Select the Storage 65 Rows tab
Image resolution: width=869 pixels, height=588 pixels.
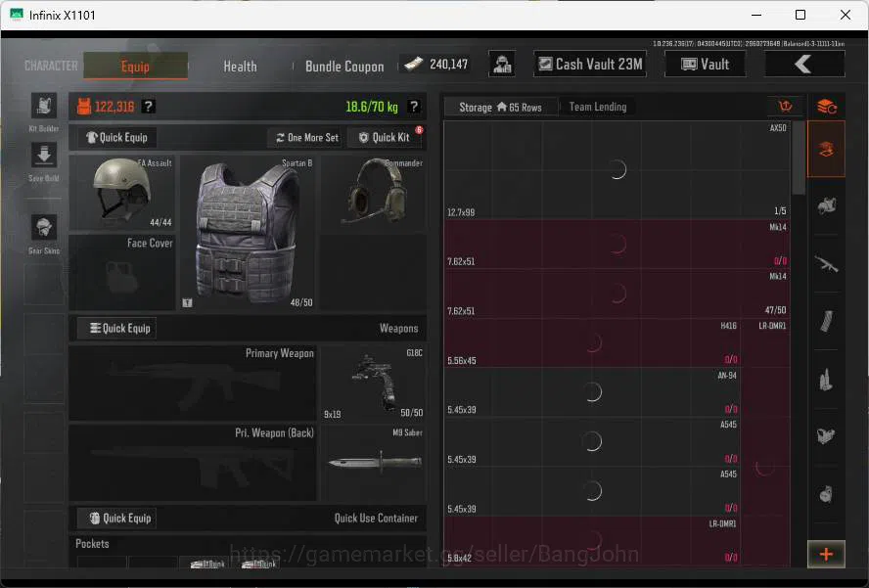[x=500, y=107]
